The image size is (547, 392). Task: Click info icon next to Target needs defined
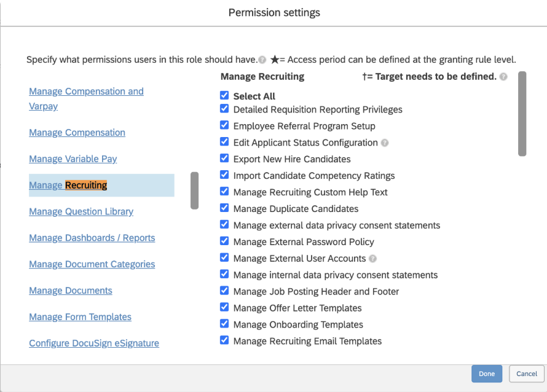pos(503,77)
